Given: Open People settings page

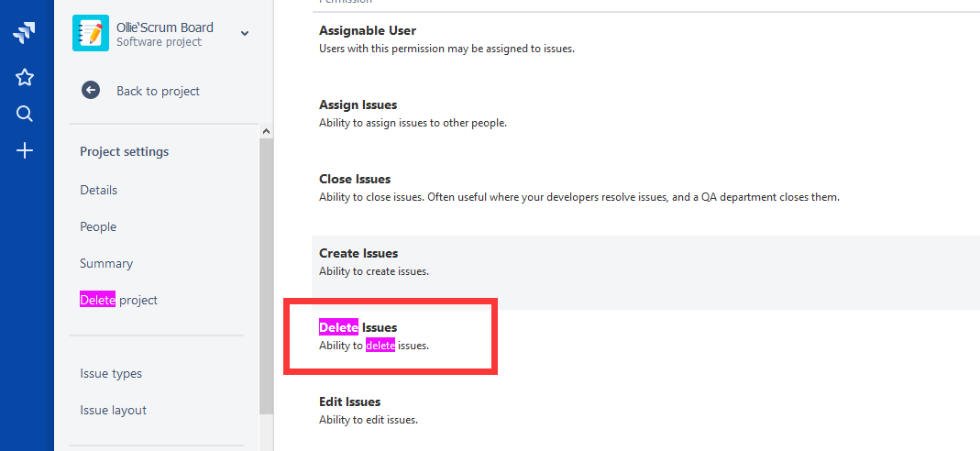Looking at the screenshot, I should [x=98, y=226].
